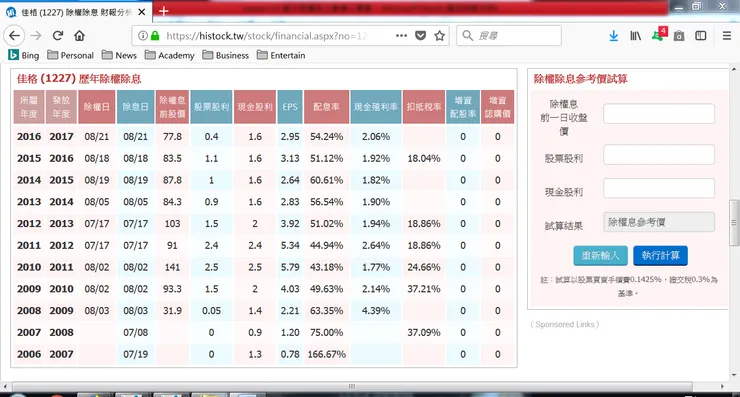Image resolution: width=740 pixels, height=397 pixels.
Task: Open the Personal bookmarks folder
Action: pos(70,55)
